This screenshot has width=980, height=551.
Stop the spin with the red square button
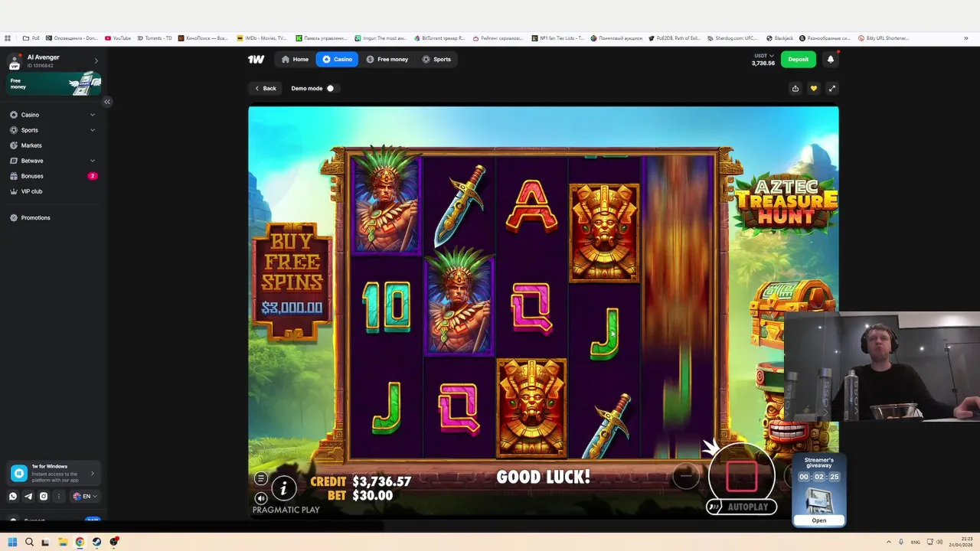[x=741, y=476]
